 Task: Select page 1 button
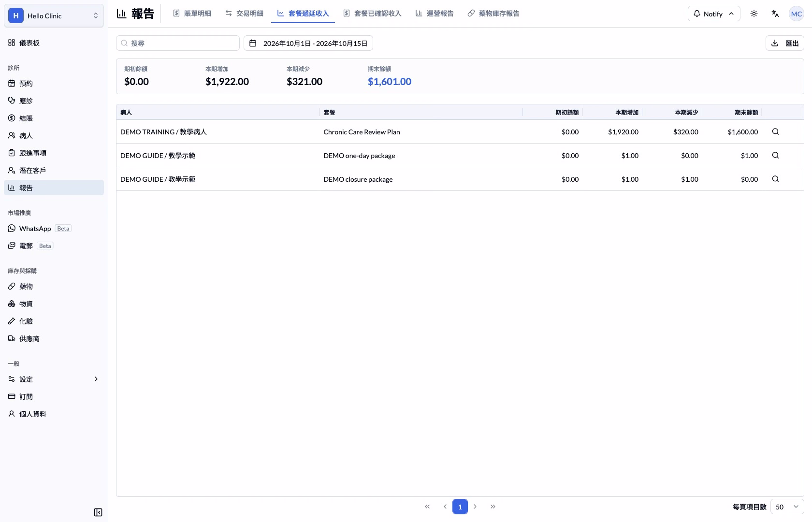[x=460, y=507]
